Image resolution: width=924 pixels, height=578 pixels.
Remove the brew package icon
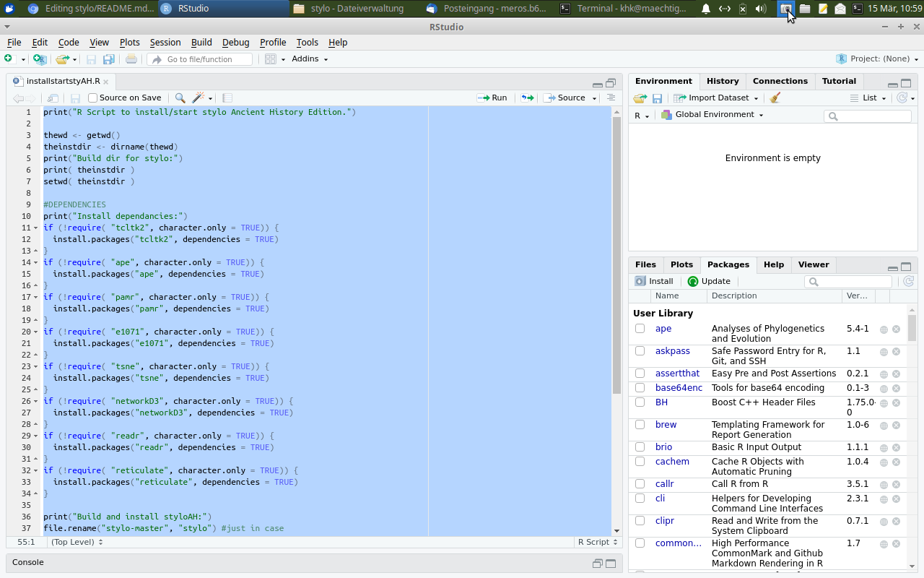pos(896,426)
